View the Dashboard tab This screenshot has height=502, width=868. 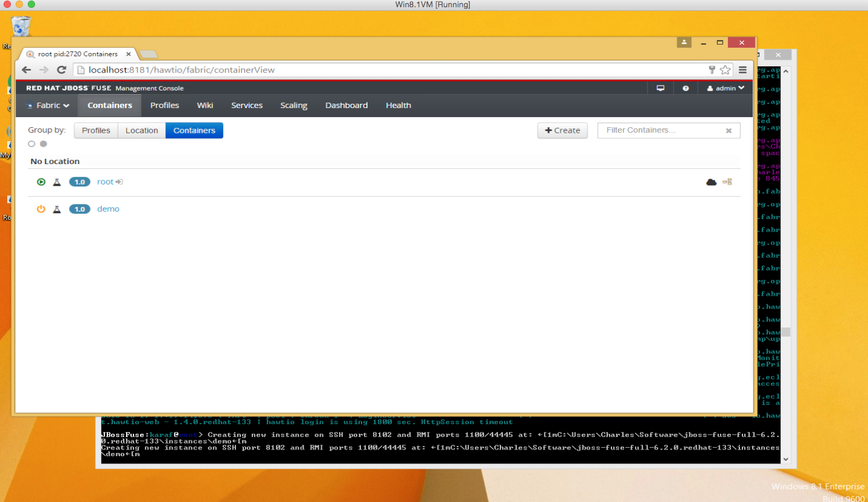346,105
